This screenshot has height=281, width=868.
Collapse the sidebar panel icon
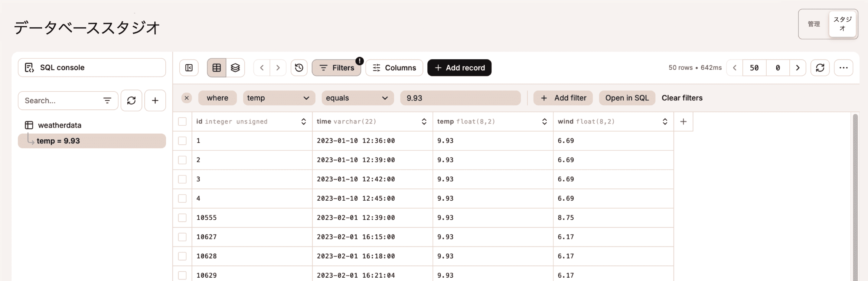pyautogui.click(x=189, y=68)
